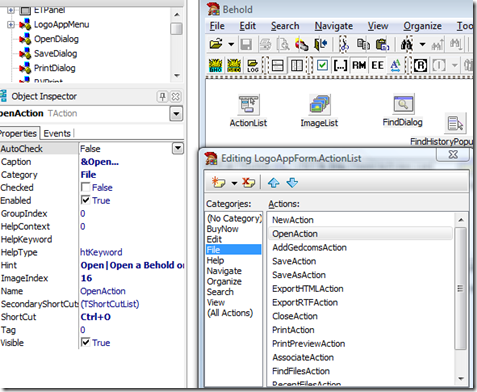The height and width of the screenshot is (392, 477).
Task: Open the Organize menu in Behold
Action: [x=422, y=26]
